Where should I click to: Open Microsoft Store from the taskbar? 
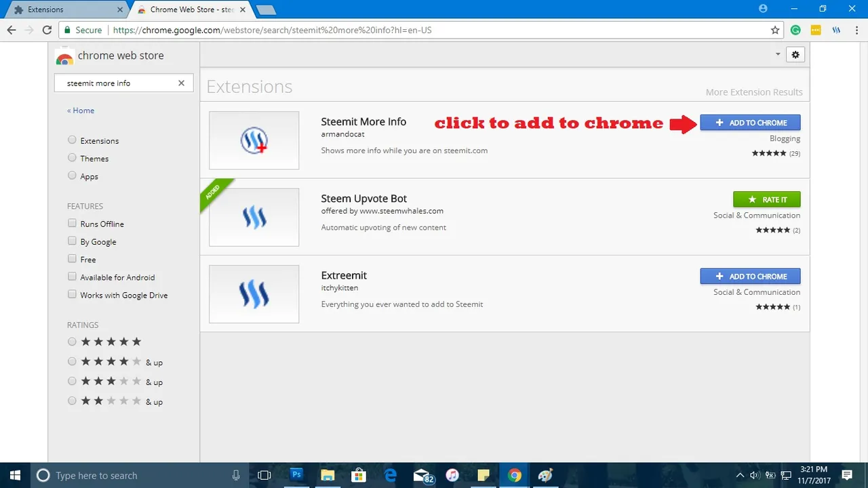pos(359,475)
